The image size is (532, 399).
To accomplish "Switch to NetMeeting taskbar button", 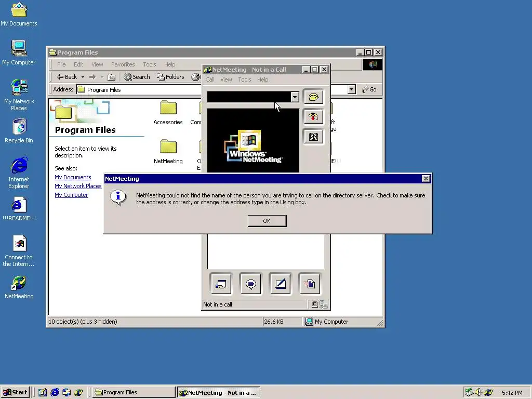I will (219, 392).
